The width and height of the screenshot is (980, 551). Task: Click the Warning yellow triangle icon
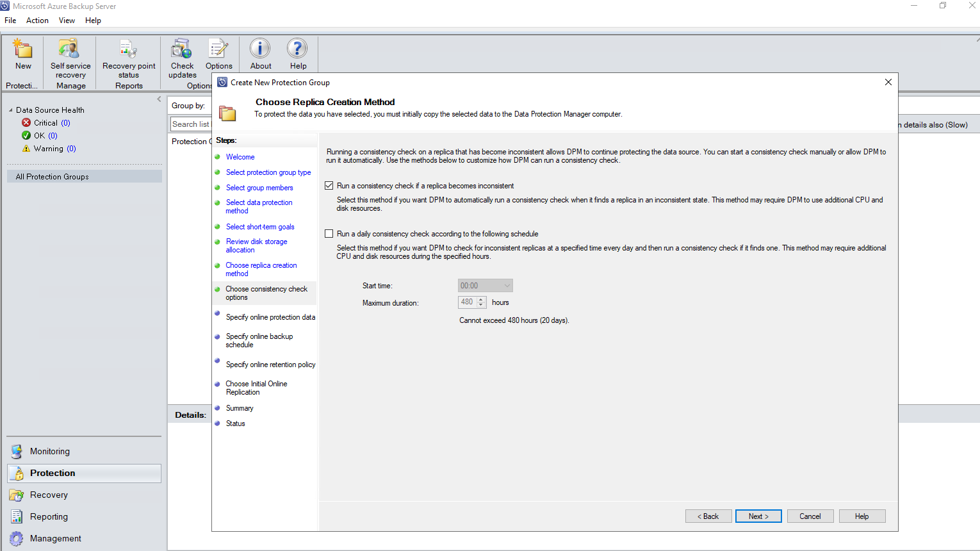tap(26, 148)
